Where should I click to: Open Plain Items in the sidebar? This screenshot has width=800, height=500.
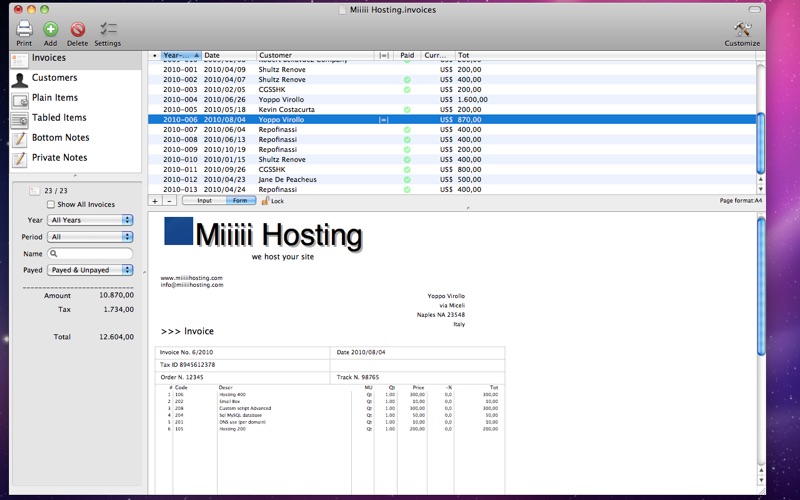pos(55,98)
